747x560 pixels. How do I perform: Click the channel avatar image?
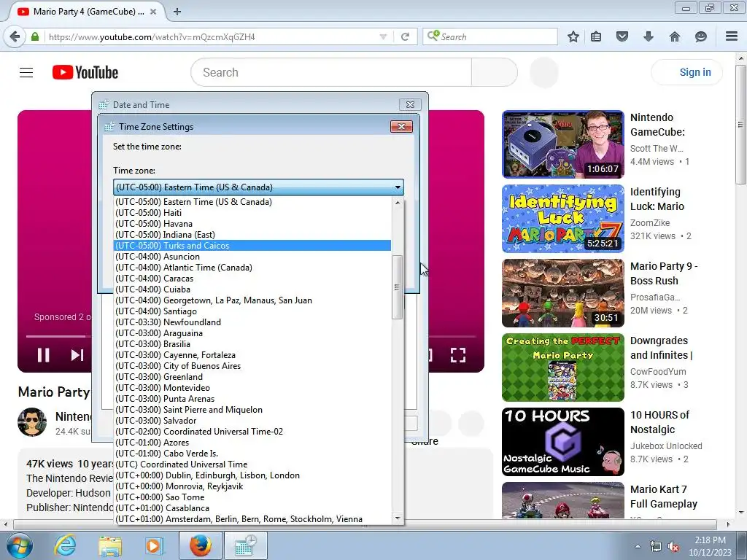pos(32,422)
